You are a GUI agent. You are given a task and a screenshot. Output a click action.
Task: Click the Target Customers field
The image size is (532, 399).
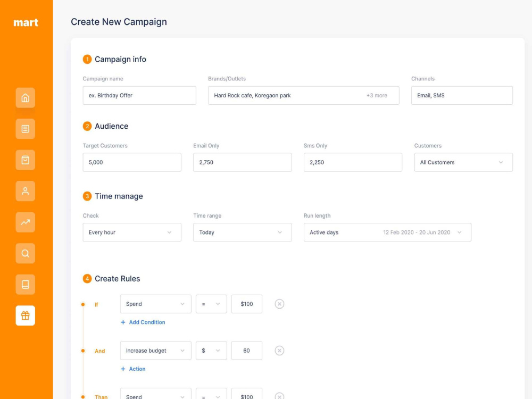pyautogui.click(x=132, y=162)
